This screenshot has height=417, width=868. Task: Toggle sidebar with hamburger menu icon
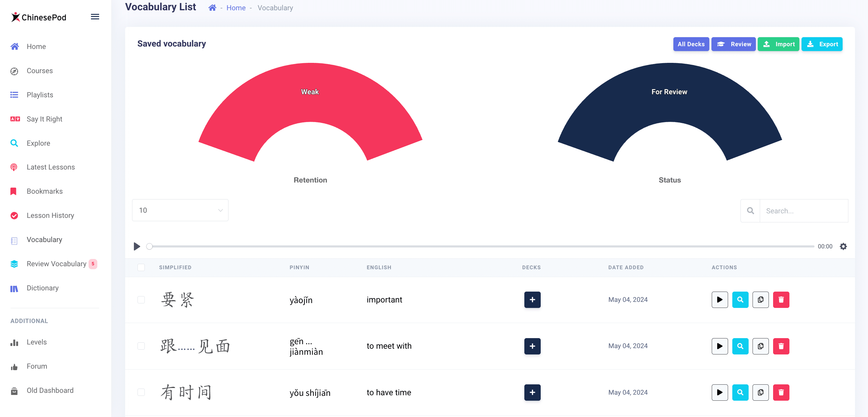click(x=95, y=17)
